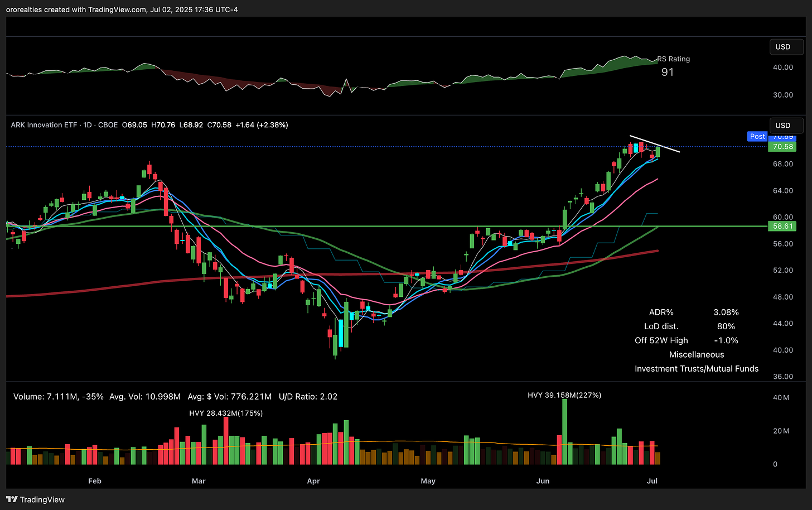
Task: Click the Apr label on time axis
Action: pos(313,481)
